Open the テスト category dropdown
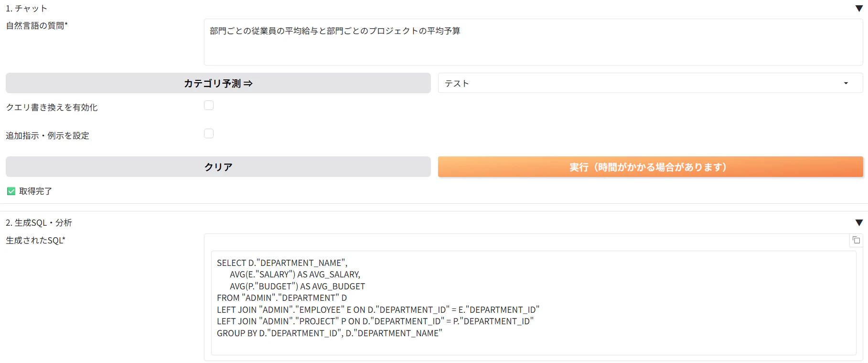868x363 pixels. (x=650, y=83)
